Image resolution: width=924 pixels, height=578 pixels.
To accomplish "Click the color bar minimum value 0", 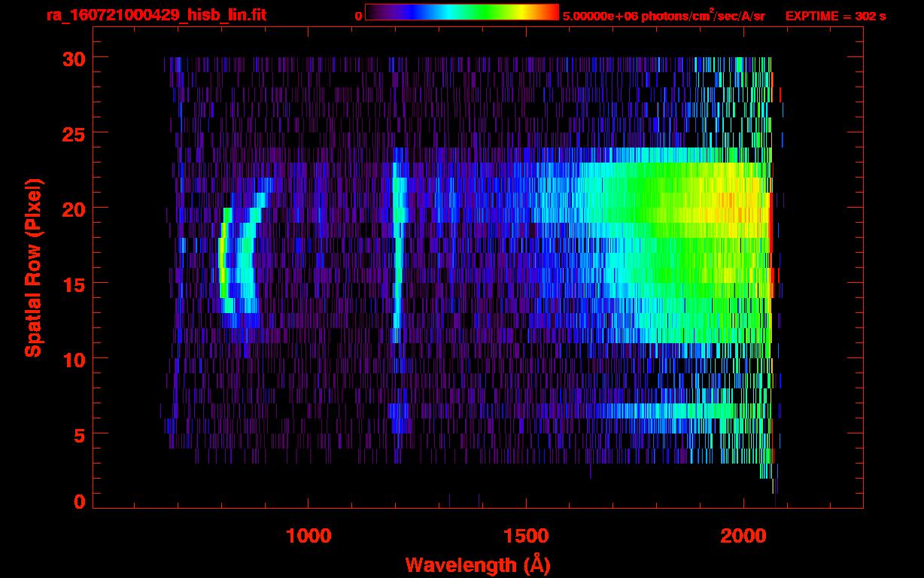I will click(x=358, y=16).
